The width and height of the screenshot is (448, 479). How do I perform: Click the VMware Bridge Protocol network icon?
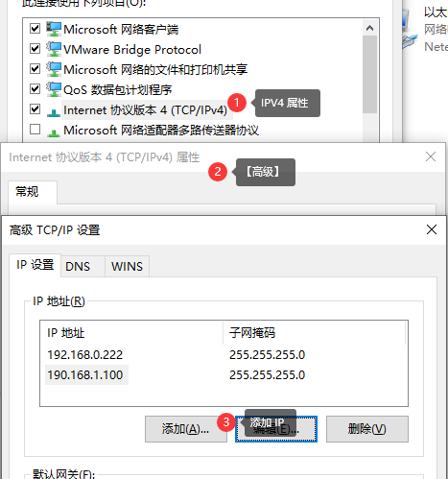pos(54,49)
